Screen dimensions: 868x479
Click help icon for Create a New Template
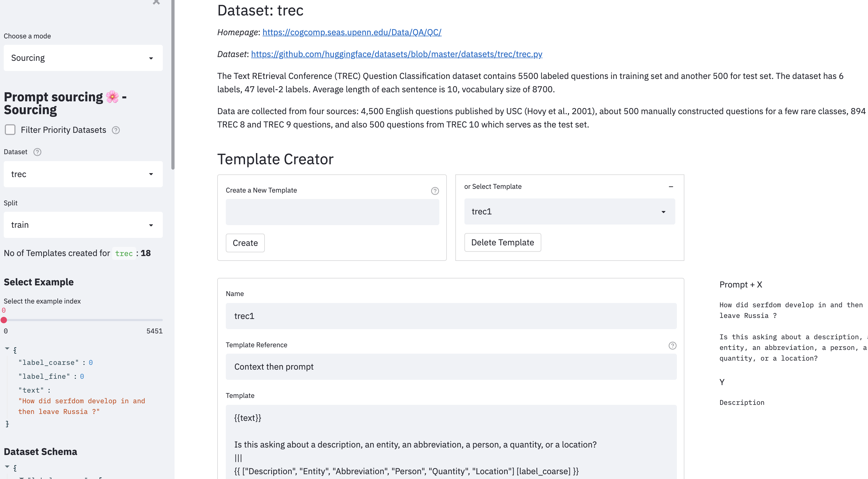[x=435, y=191]
